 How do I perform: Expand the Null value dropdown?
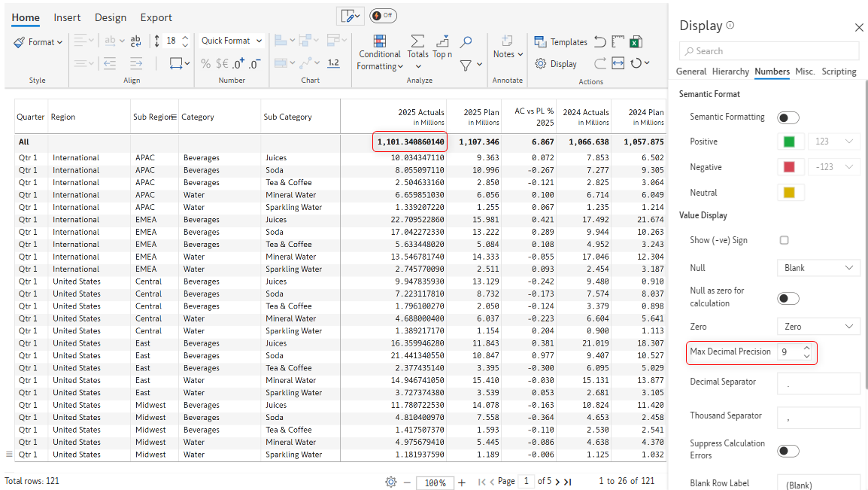coord(818,268)
